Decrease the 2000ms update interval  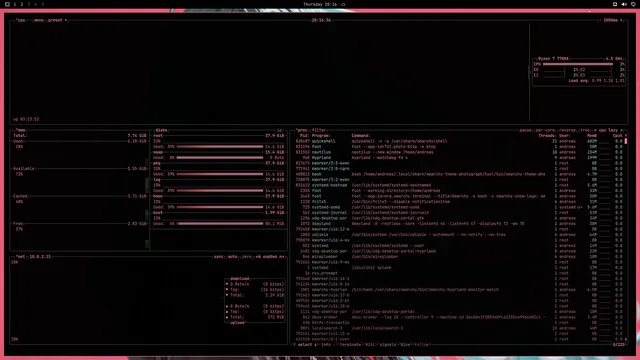(599, 20)
